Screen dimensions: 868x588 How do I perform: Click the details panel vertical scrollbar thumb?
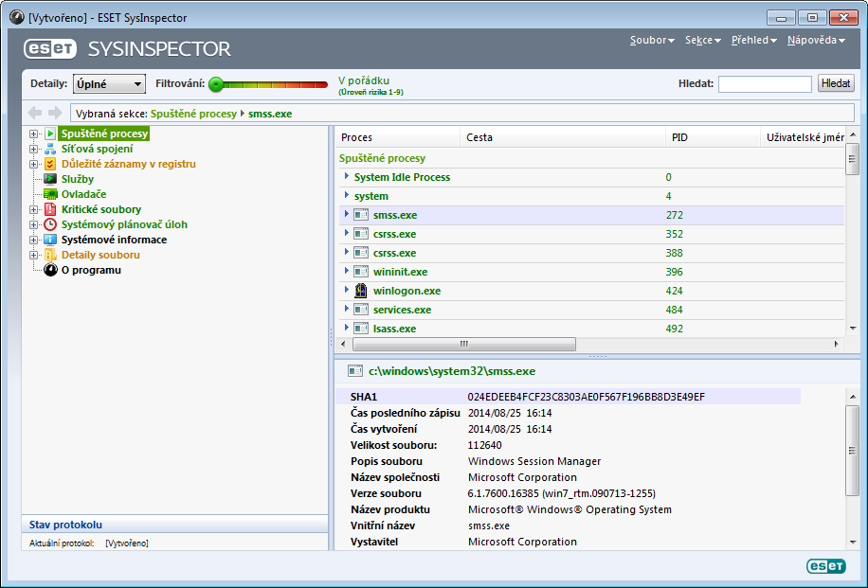pyautogui.click(x=853, y=451)
